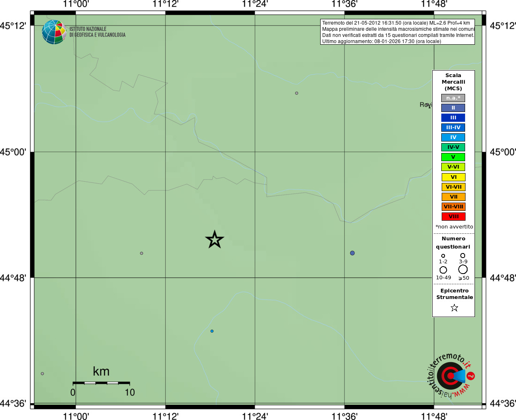Click the 'Epicentro Strumentale' label
The height and width of the screenshot is (420, 516).
(454, 294)
